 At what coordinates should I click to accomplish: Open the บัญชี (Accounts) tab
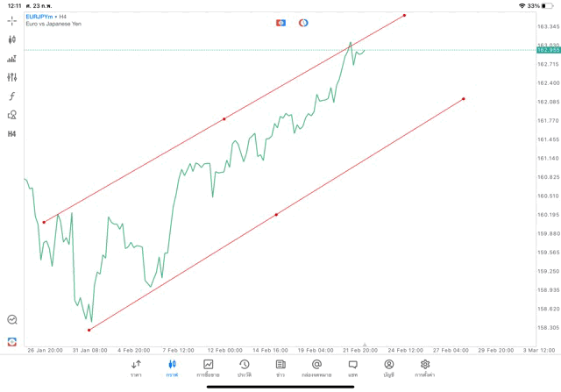(388, 367)
